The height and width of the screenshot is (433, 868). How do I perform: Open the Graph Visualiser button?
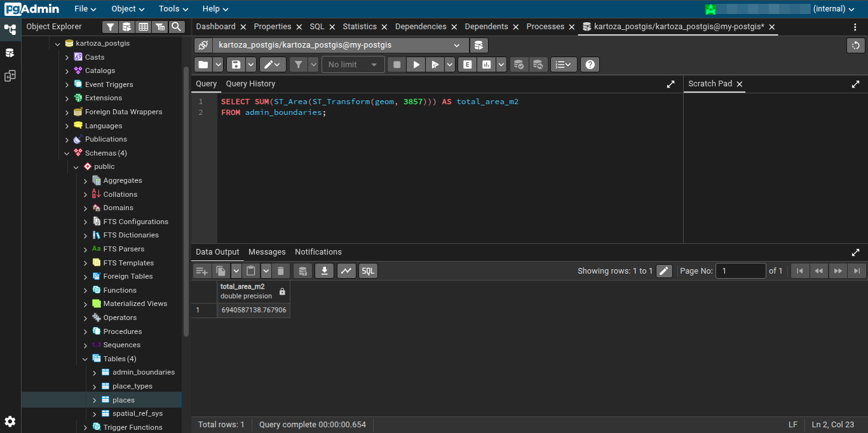click(x=346, y=271)
